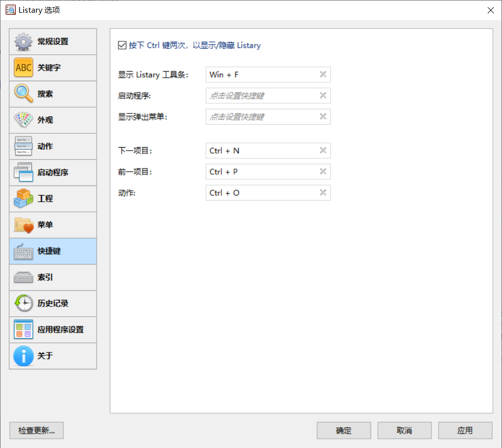Click the 显示 Listary 工具条: label
The image size is (502, 448).
tap(153, 75)
